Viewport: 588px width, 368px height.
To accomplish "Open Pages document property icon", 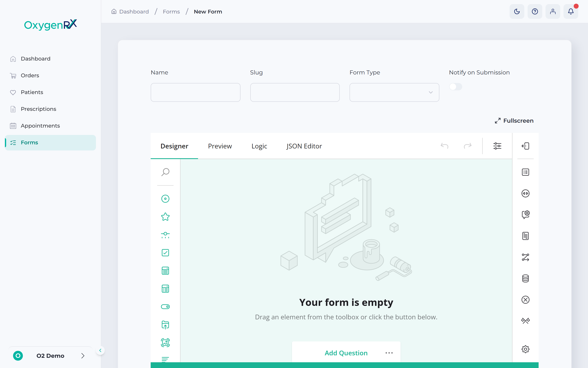I will [x=525, y=236].
